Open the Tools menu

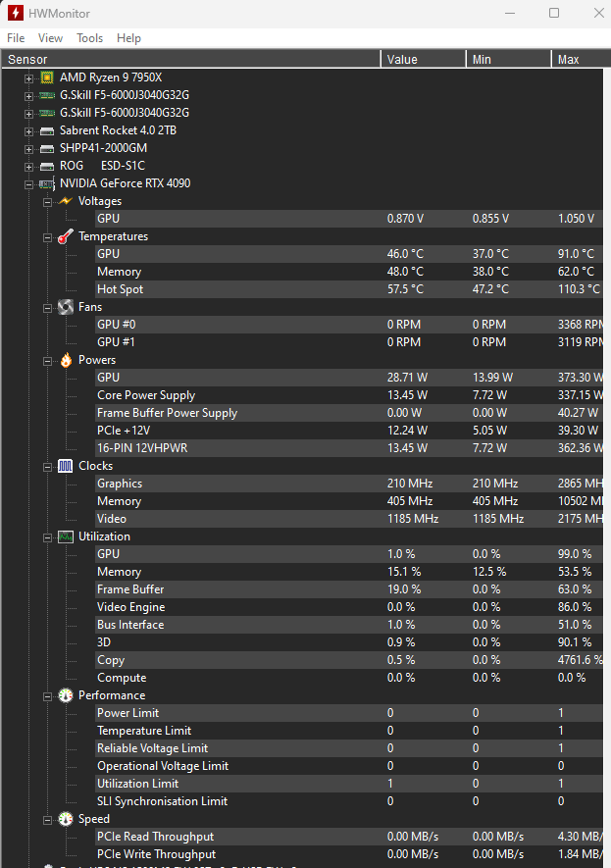tap(89, 38)
